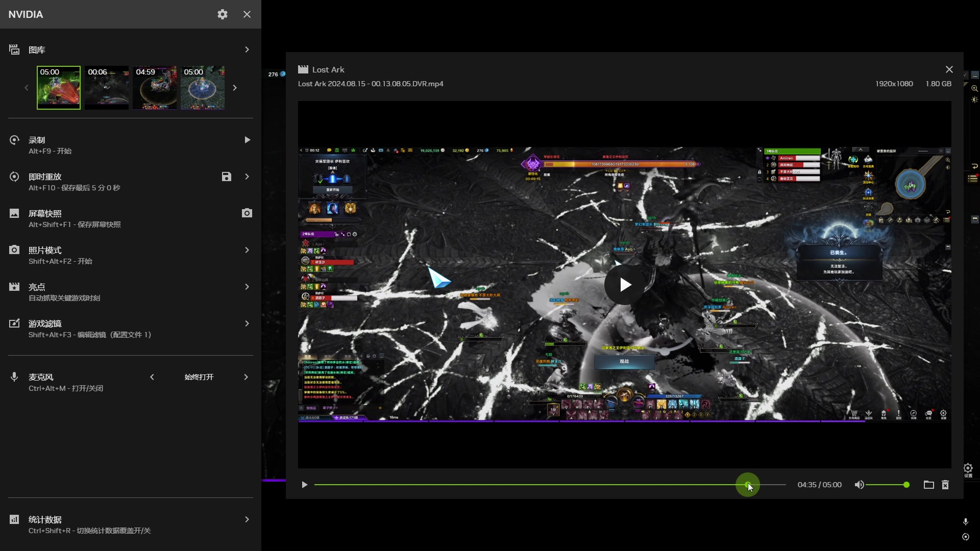Screen dimensions: 980x551
Task: Click the 1920x1080 resolution text
Action: tap(894, 84)
